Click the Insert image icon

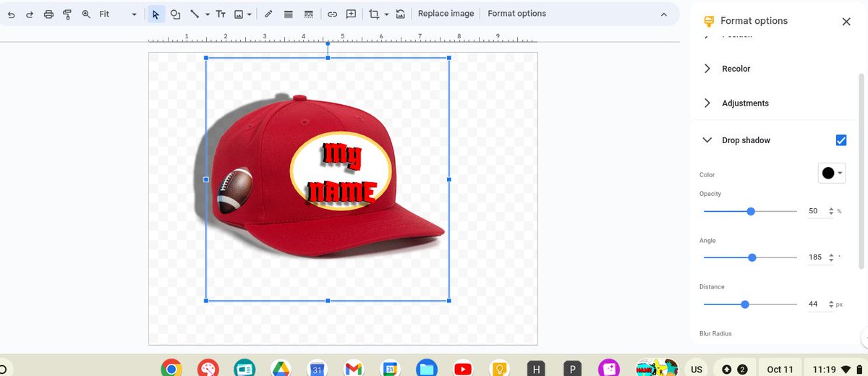point(238,14)
